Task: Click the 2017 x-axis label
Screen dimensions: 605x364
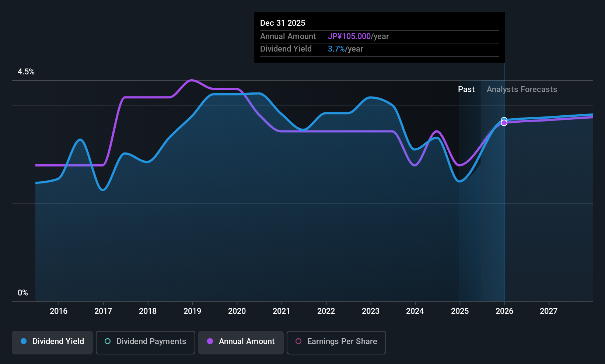Action: click(x=103, y=311)
